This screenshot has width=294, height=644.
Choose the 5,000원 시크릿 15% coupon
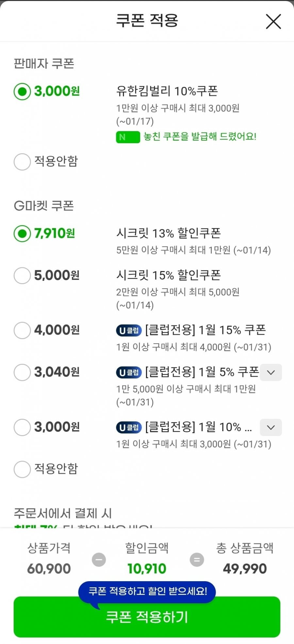(x=22, y=276)
